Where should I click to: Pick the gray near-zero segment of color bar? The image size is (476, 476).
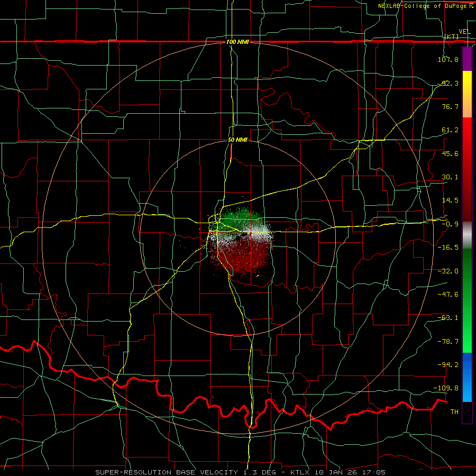coord(467,235)
